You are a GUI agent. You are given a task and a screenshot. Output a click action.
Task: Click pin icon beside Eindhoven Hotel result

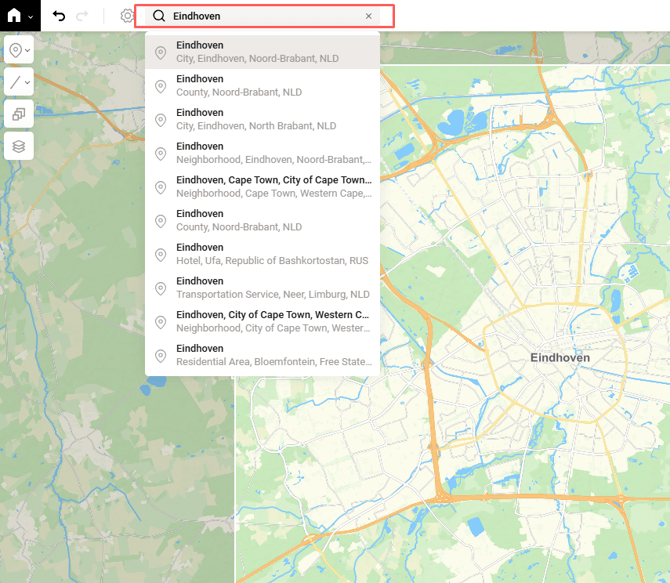[160, 255]
